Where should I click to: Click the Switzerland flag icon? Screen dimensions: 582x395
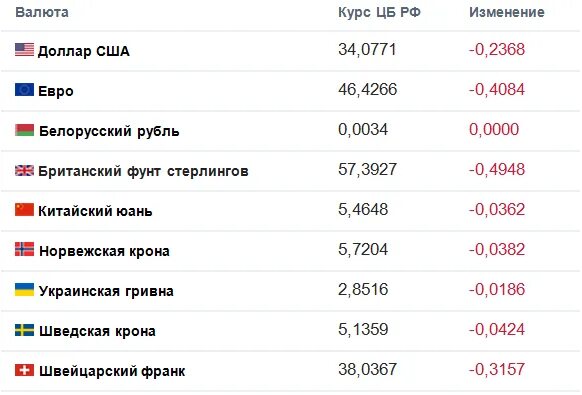coord(24,370)
